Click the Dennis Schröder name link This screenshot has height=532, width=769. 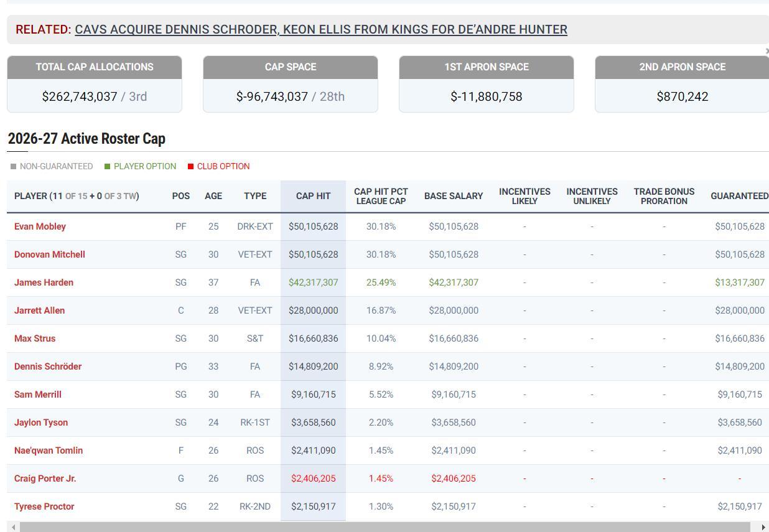coord(48,366)
